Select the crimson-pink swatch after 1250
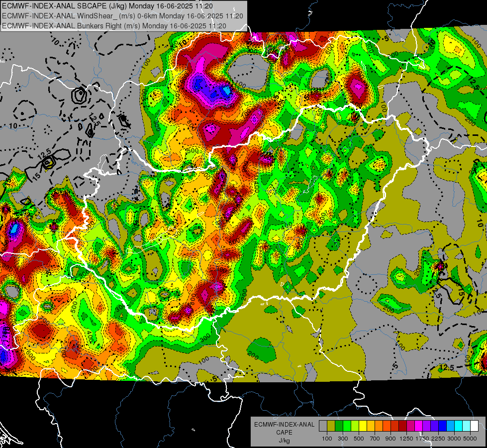 tap(410, 426)
